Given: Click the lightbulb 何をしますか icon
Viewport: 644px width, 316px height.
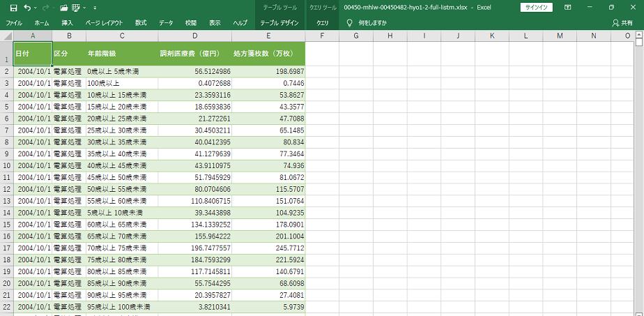Looking at the screenshot, I should (350, 23).
